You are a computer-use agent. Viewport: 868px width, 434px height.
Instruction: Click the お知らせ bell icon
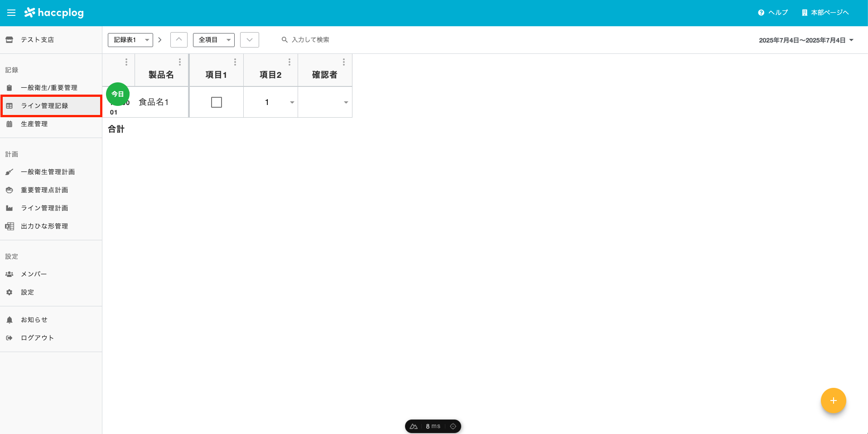pyautogui.click(x=10, y=319)
